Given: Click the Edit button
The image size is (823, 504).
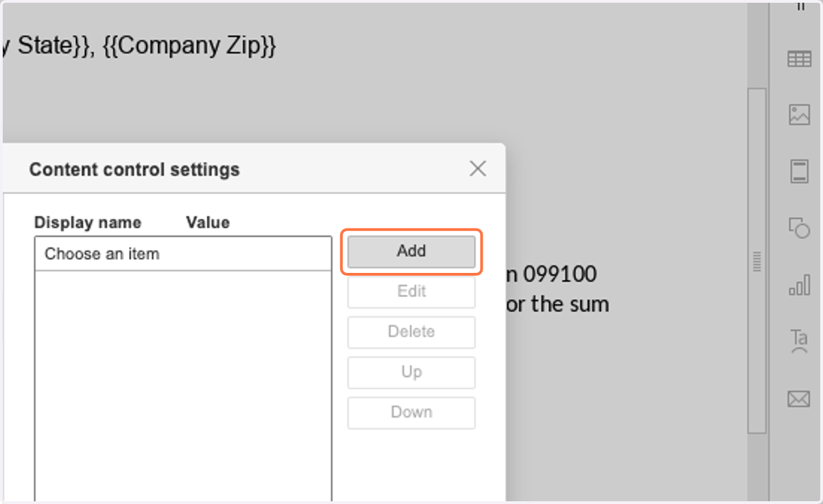Looking at the screenshot, I should (x=411, y=291).
